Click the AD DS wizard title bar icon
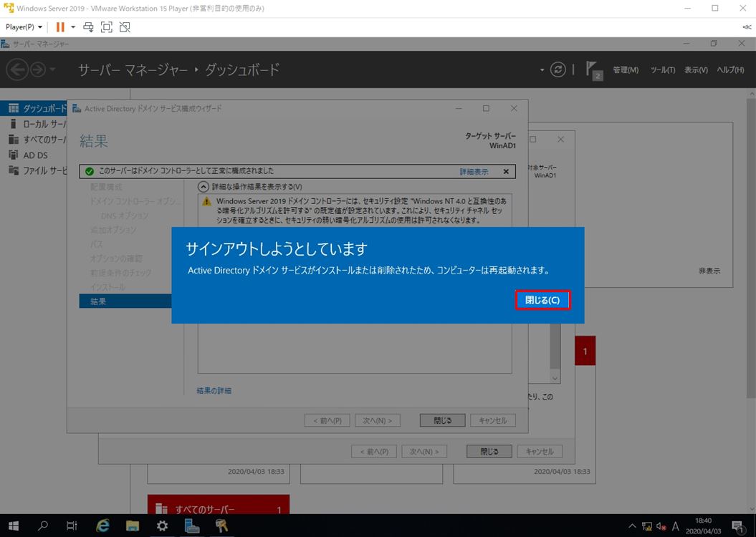The width and height of the screenshot is (756, 537). click(76, 109)
